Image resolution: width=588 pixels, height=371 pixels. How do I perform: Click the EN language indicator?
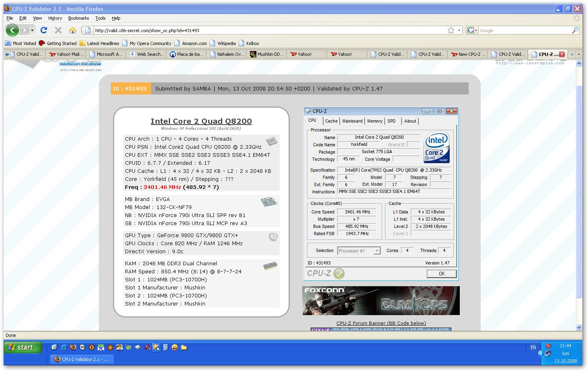coord(533,347)
